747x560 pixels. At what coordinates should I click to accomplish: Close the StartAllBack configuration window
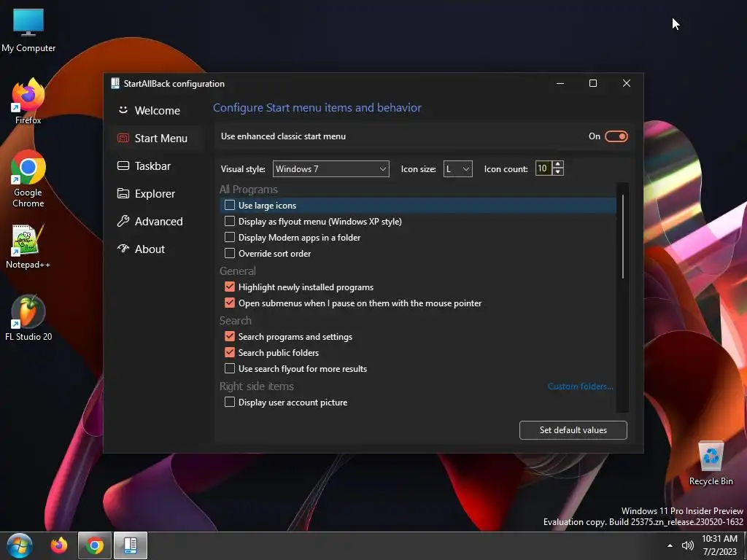coord(627,83)
